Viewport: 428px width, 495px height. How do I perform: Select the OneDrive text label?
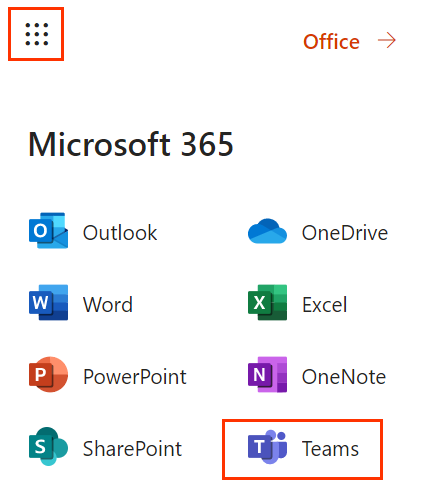click(345, 233)
